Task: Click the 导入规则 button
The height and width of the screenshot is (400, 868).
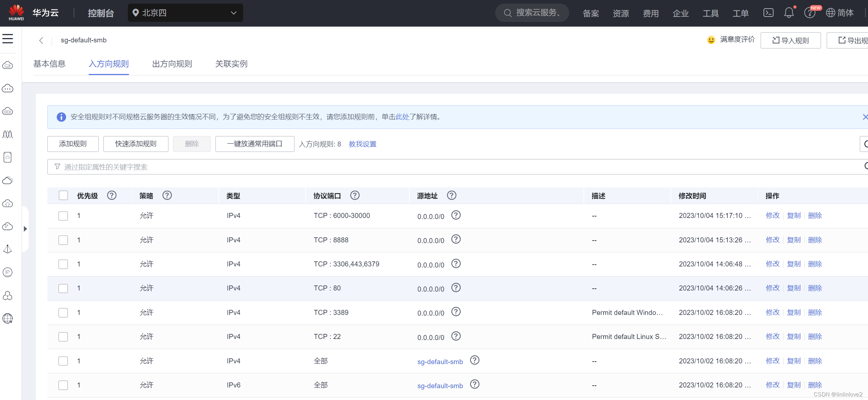Action: 790,40
